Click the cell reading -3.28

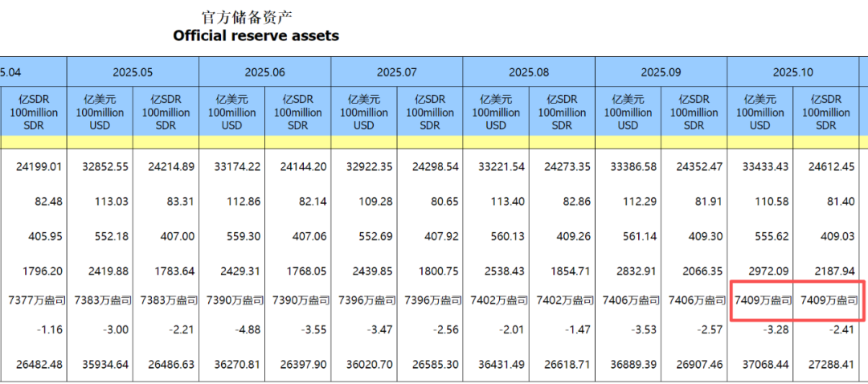click(776, 330)
